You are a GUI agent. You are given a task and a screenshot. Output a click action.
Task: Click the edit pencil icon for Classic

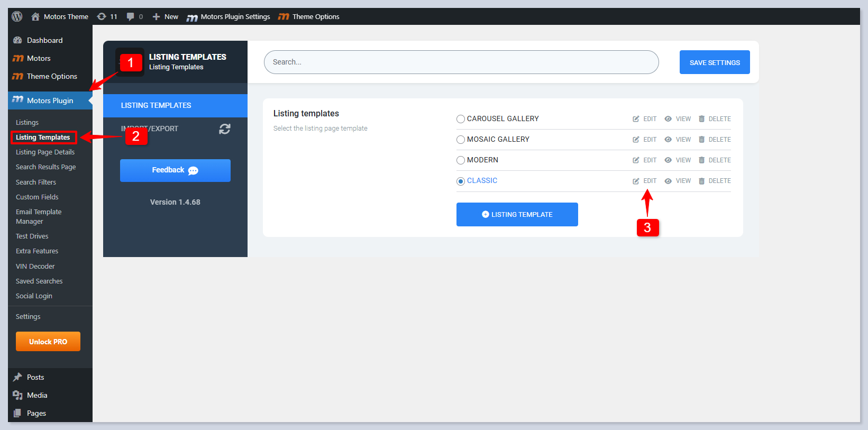(636, 181)
